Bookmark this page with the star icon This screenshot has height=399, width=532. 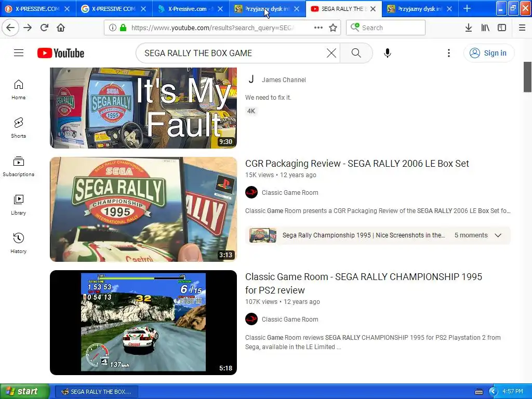tap(333, 28)
